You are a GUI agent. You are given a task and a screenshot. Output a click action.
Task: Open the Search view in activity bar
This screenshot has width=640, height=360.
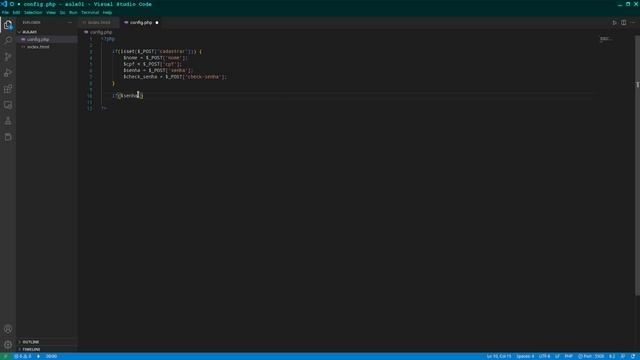8,40
